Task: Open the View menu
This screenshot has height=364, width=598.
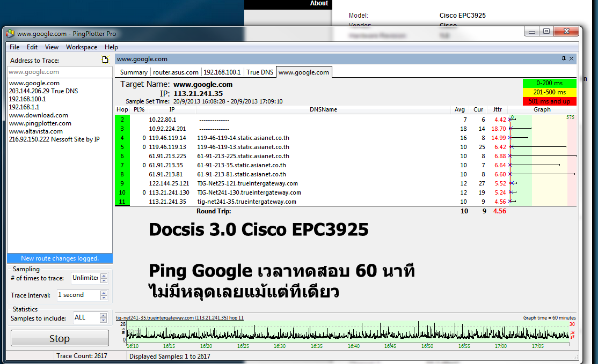Action: click(52, 47)
